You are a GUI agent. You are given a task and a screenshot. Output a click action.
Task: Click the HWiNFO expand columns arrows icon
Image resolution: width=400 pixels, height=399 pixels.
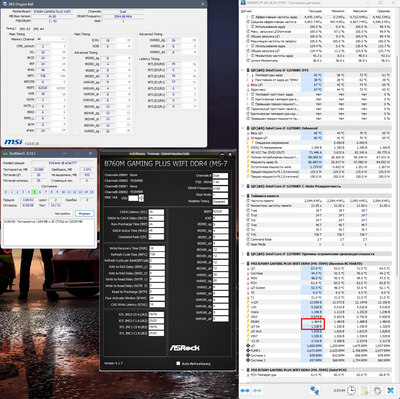pos(245,390)
